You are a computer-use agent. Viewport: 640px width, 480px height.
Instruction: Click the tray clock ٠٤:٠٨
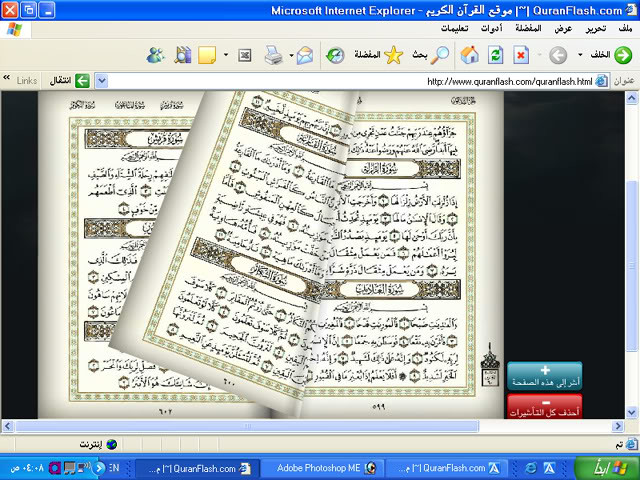point(27,468)
